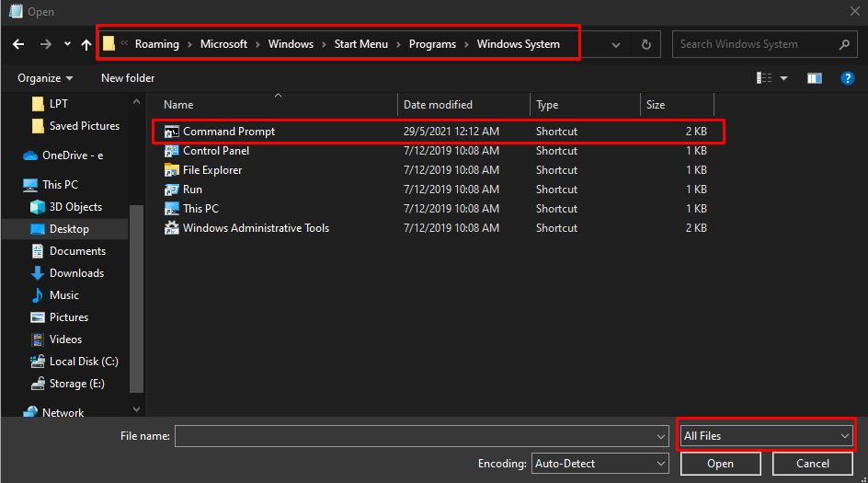Select the Control Panel shortcut icon
This screenshot has width=868, height=483.
click(172, 151)
